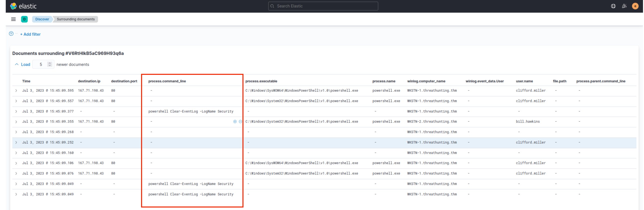Expand the highlighted 15:45:09.252 row
Image resolution: width=644 pixels, height=210 pixels.
pos(16,143)
